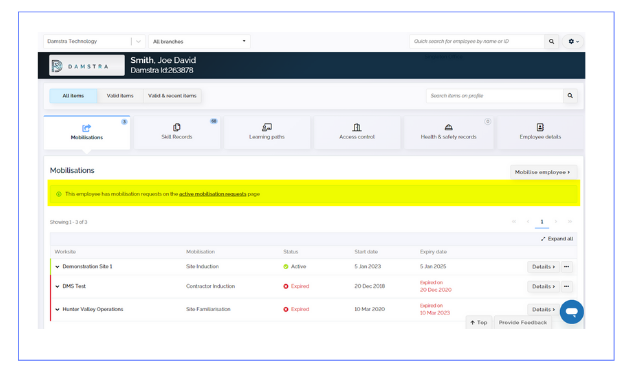
Task: Open Health & safety records section
Action: pyautogui.click(x=449, y=132)
